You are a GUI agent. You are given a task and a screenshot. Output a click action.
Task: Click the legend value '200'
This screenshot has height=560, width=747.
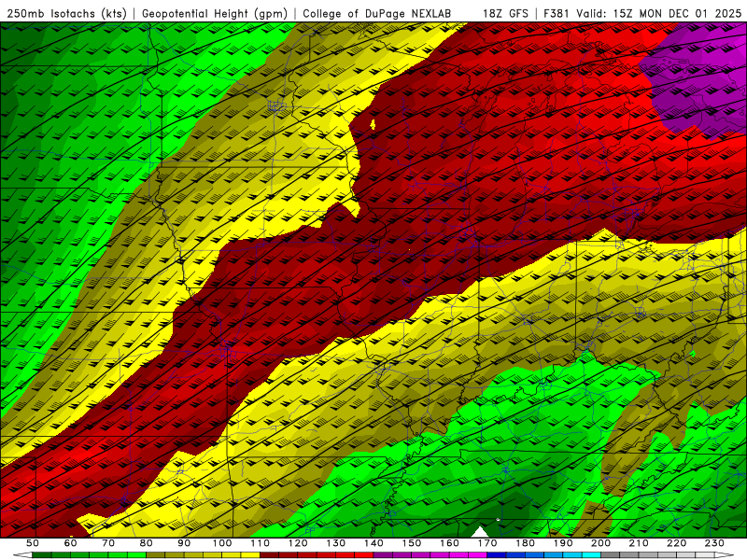click(600, 543)
